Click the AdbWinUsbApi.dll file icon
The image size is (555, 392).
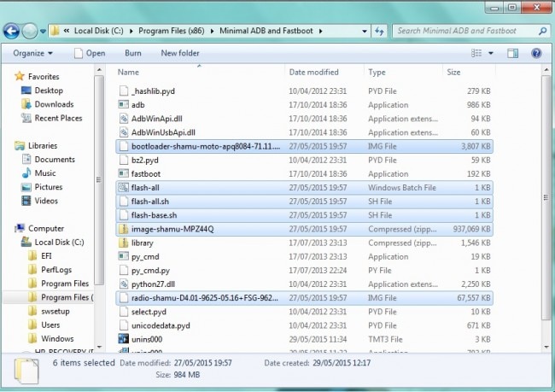(123, 132)
